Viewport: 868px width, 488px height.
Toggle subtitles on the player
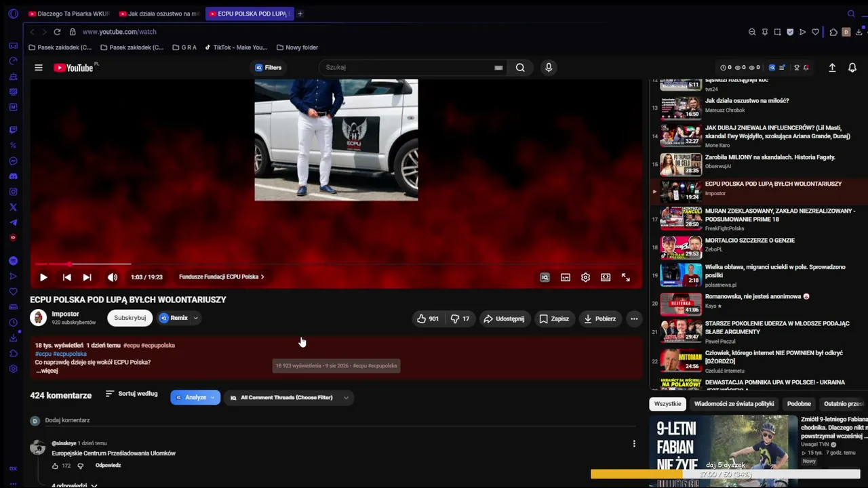point(565,277)
